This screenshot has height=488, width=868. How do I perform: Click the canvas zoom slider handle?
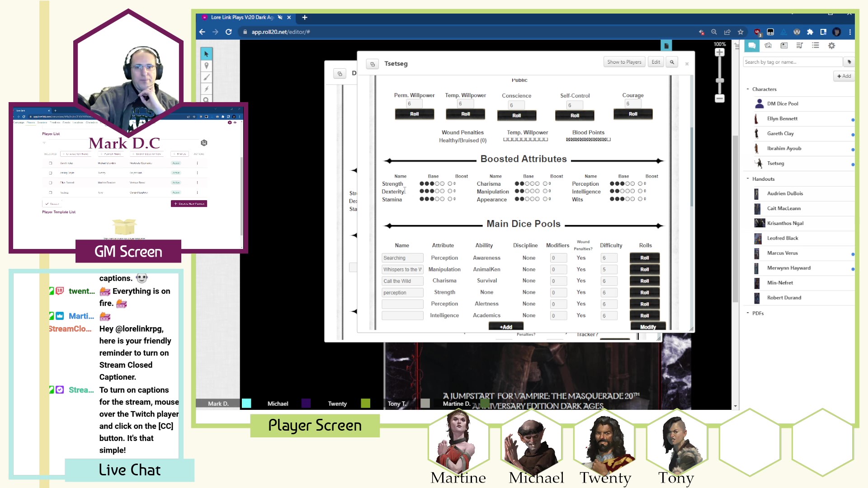pyautogui.click(x=719, y=81)
